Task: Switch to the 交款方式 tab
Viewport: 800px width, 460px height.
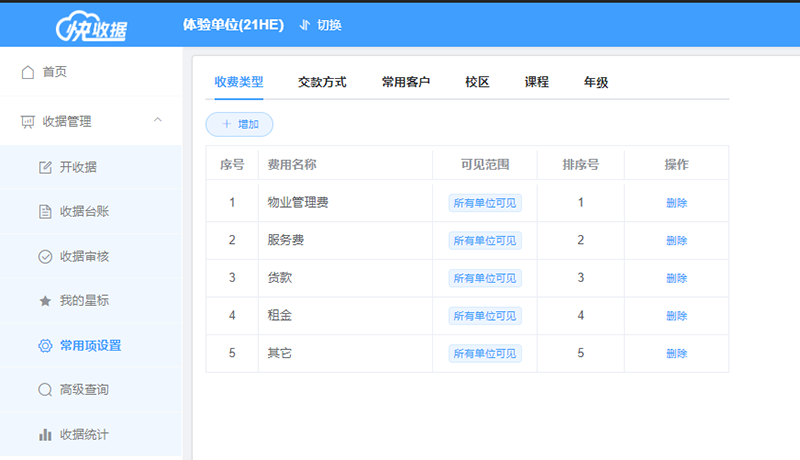Action: pyautogui.click(x=322, y=82)
